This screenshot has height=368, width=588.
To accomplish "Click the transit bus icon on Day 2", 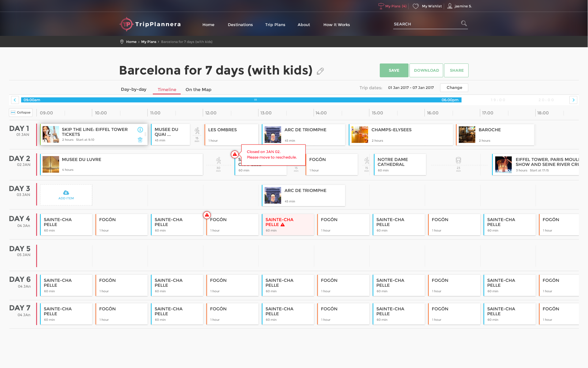I will coord(458,160).
